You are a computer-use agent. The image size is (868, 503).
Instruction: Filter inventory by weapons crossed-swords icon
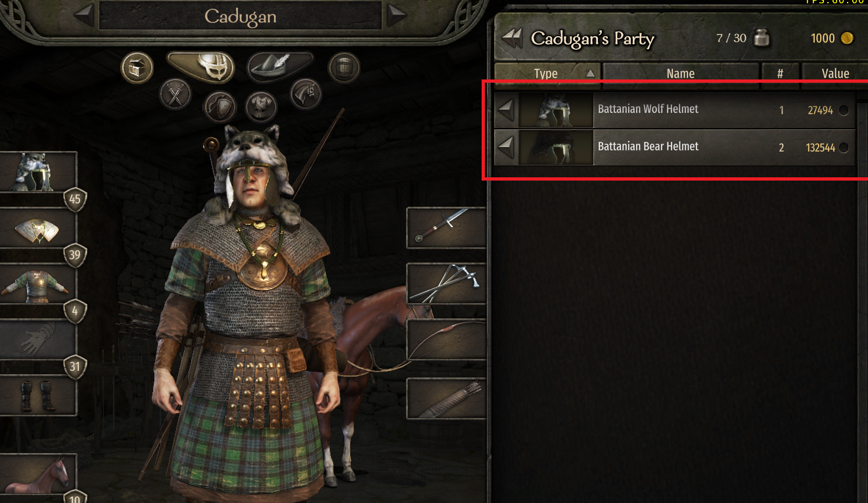pyautogui.click(x=175, y=94)
